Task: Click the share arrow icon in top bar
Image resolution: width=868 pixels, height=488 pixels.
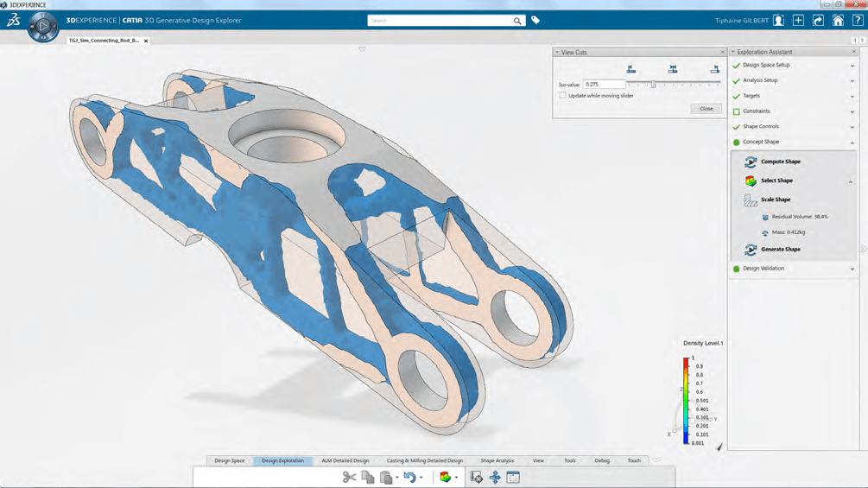Action: [818, 21]
